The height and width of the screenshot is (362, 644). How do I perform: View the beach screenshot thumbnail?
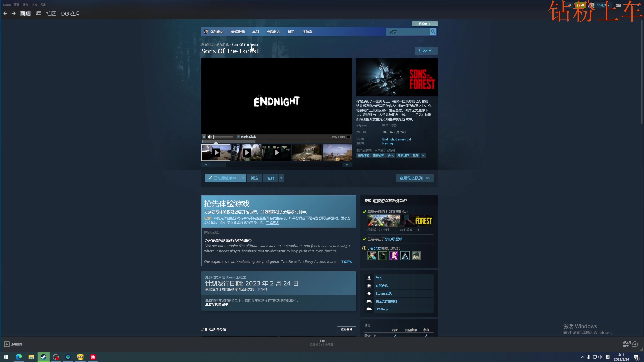coord(337,153)
